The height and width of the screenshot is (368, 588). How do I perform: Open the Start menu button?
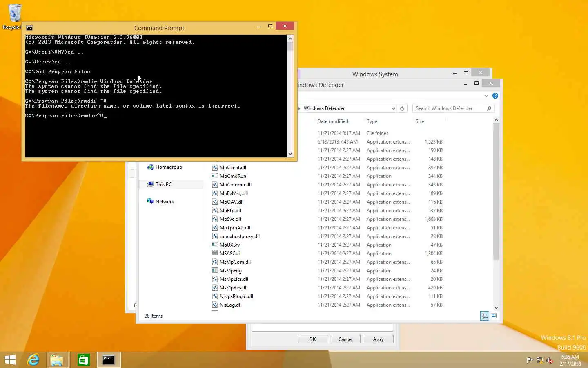click(10, 360)
